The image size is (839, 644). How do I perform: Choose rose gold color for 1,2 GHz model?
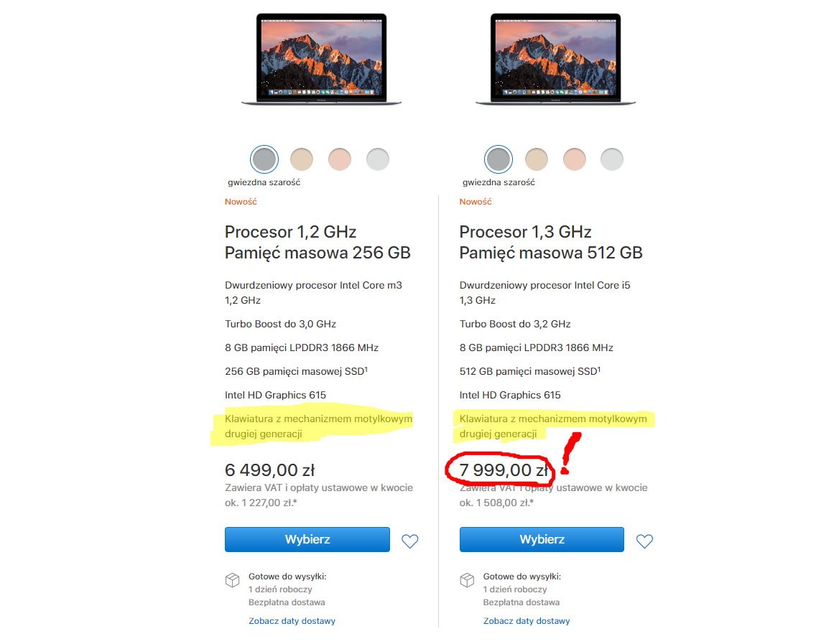340,159
